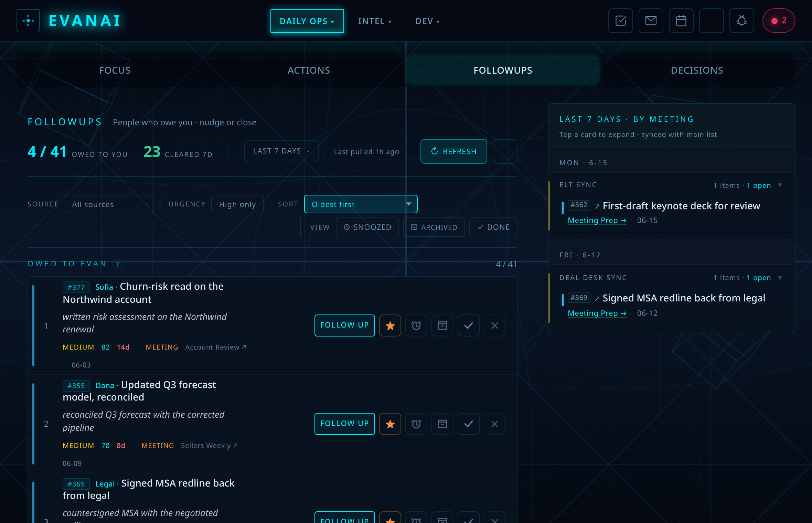Click the 'FRI · 6-12' date heading
Screen dimensions: 812x523
tap(580, 255)
